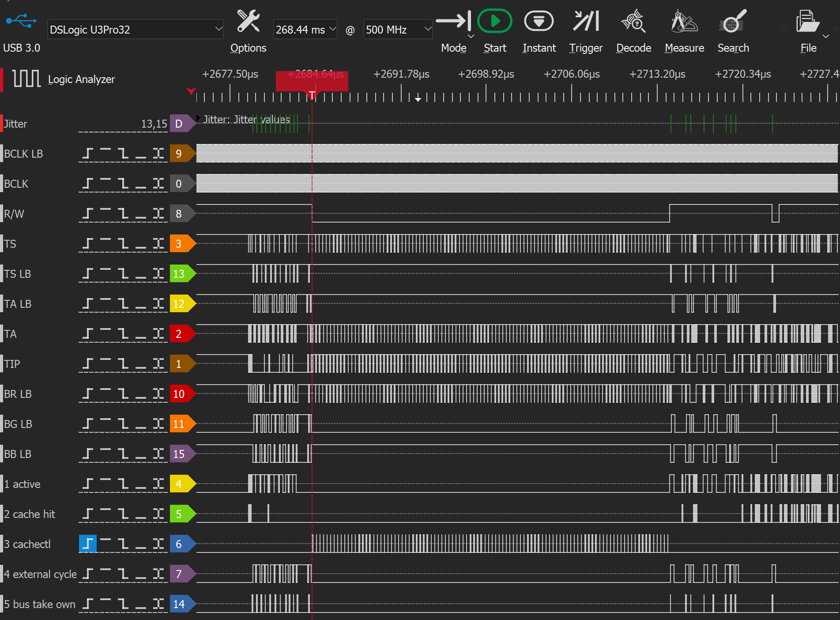Open the 500 MHz sample rate dropdown
The width and height of the screenshot is (840, 620).
click(397, 30)
